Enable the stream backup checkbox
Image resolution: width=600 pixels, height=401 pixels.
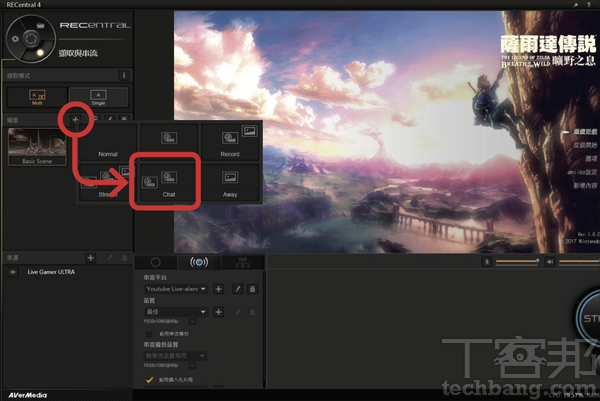pyautogui.click(x=150, y=333)
